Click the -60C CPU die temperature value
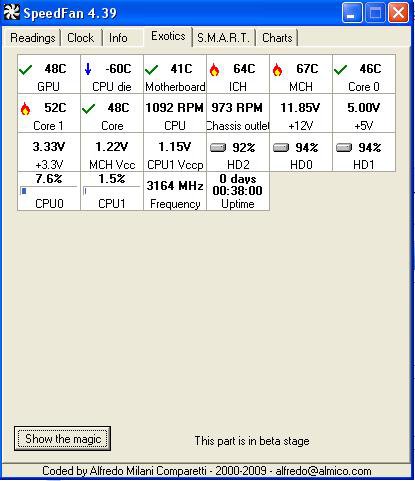 pyautogui.click(x=118, y=69)
